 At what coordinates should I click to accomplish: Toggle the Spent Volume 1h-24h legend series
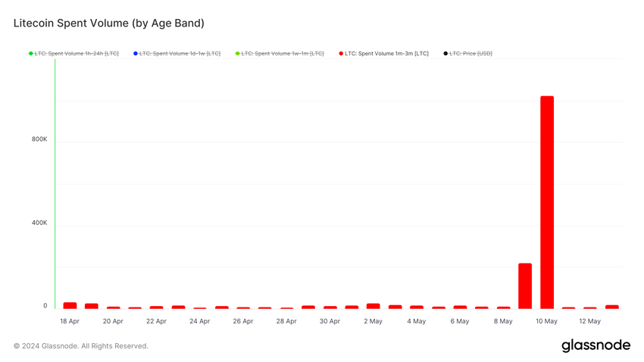click(x=73, y=53)
